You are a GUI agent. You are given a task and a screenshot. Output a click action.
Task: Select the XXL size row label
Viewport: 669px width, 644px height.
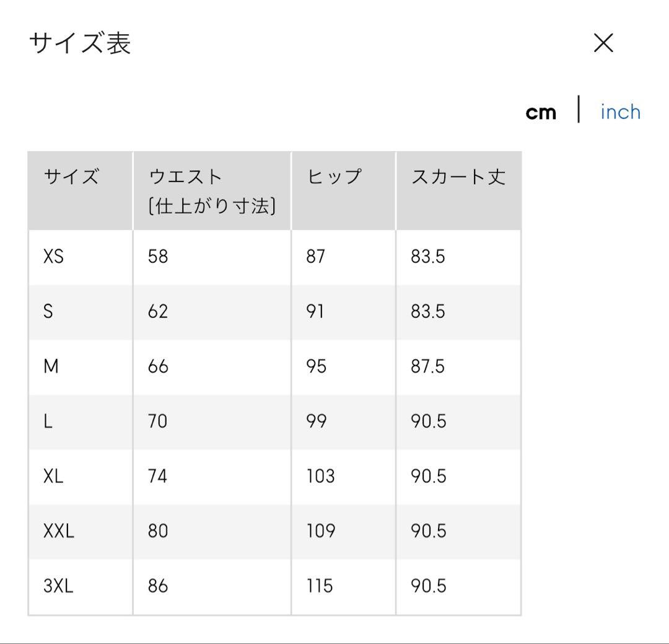(58, 531)
